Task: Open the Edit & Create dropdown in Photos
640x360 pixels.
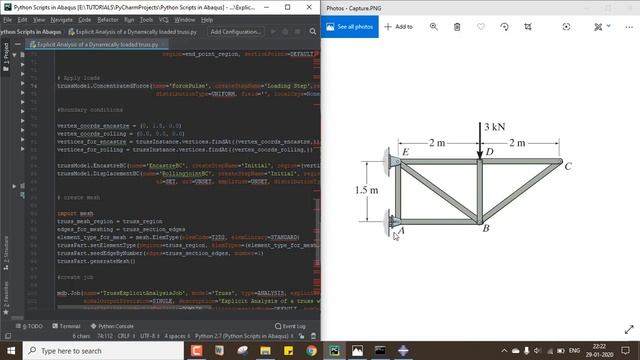Action: pos(602,27)
